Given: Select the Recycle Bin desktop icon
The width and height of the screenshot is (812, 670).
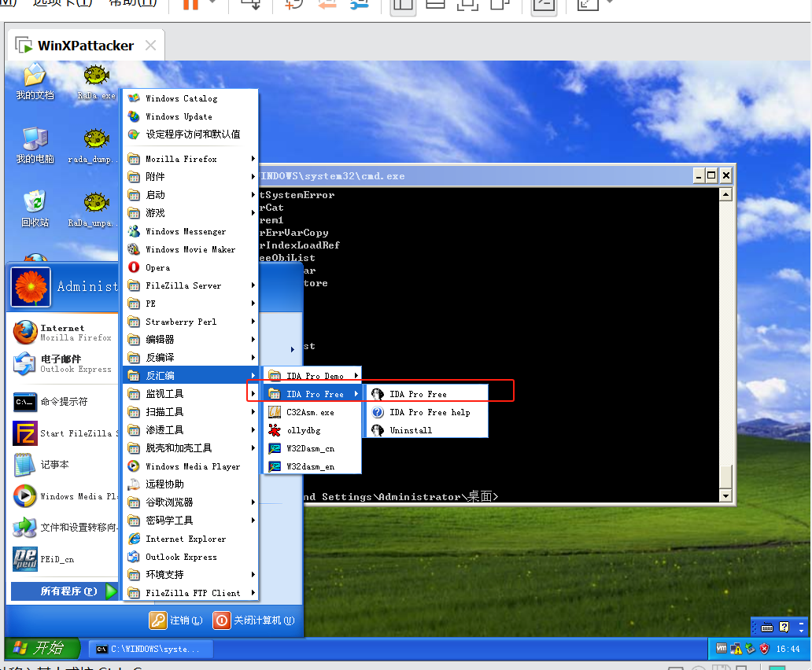Looking at the screenshot, I should coord(35,209).
